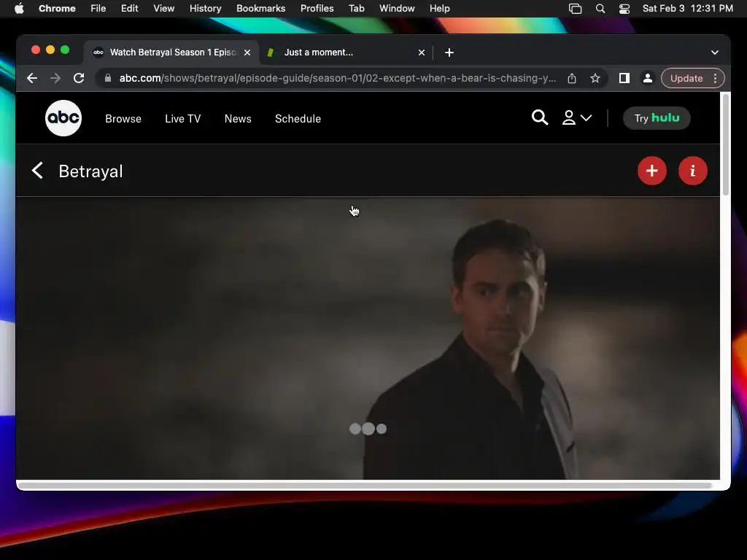Image resolution: width=747 pixels, height=560 pixels.
Task: Open Spotlight search in menu bar
Action: point(600,9)
